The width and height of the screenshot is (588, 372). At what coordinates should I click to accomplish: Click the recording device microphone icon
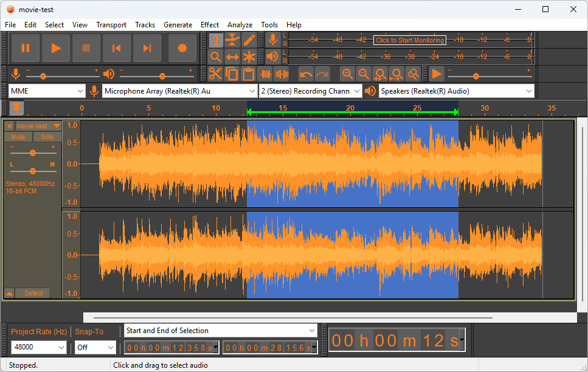click(x=94, y=91)
